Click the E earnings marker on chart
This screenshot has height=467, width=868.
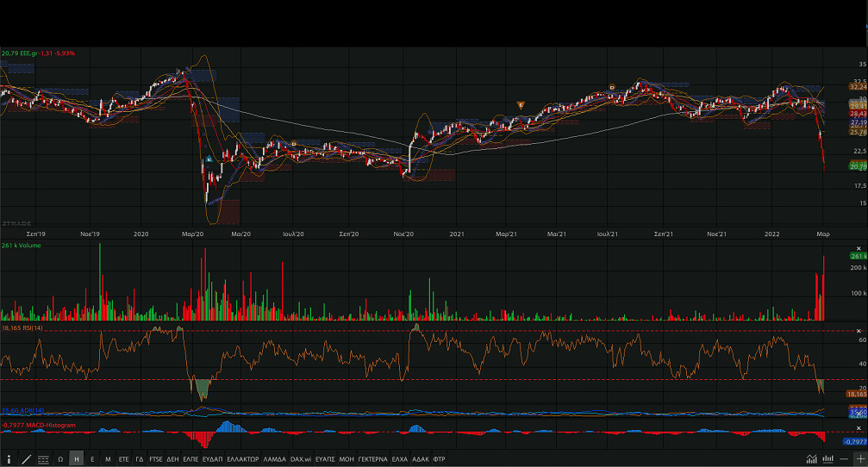[x=208, y=159]
